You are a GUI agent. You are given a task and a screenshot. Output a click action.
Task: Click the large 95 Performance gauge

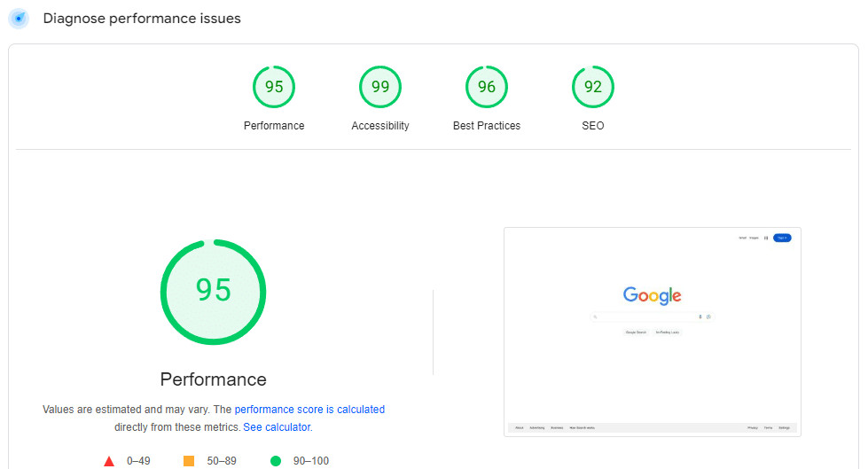coord(213,292)
